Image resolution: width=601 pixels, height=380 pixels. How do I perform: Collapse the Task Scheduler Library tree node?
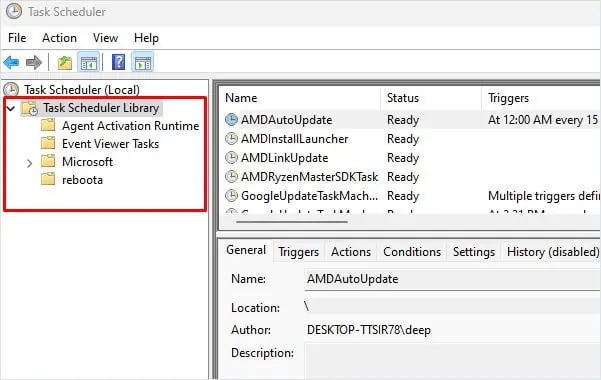pos(11,109)
